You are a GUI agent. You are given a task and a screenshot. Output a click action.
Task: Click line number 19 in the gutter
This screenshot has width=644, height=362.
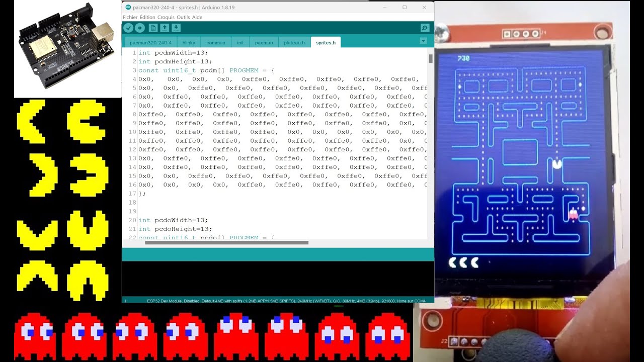132,211
